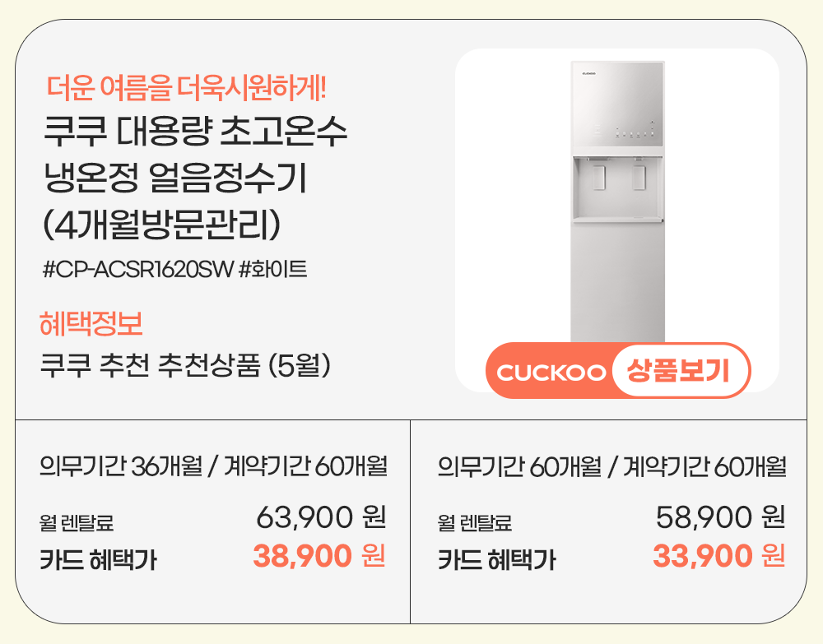Click the 33,900 원 card benefit price
Image resolution: width=823 pixels, height=644 pixels.
[x=718, y=557]
